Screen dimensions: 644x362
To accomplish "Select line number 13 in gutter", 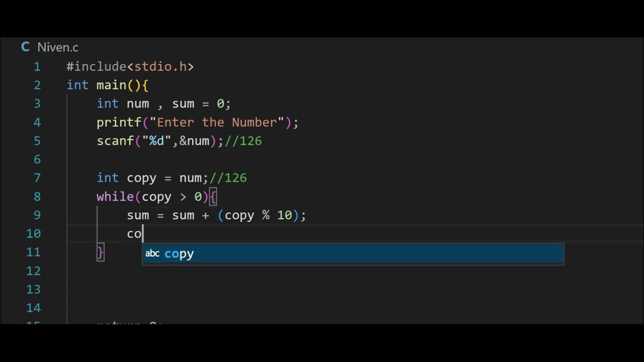I will tap(33, 290).
